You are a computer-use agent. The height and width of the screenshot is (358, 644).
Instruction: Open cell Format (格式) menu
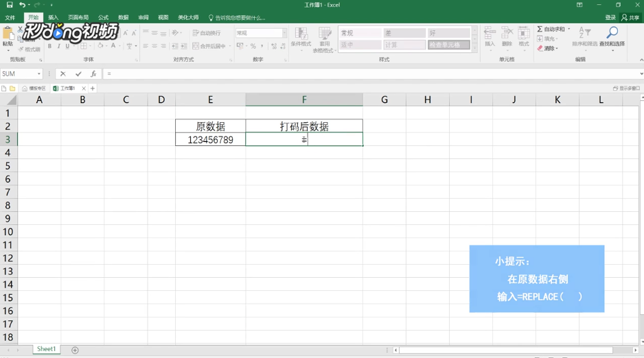(x=524, y=38)
